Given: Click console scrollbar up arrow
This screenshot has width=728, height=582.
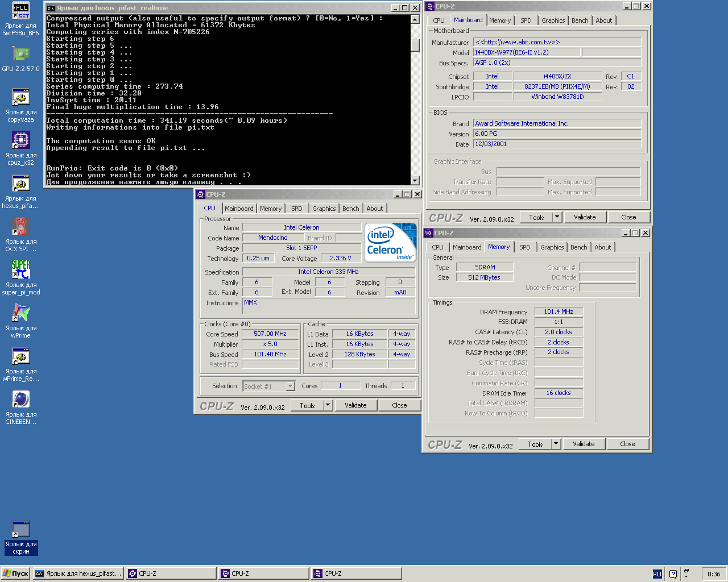Looking at the screenshot, I should [415, 19].
